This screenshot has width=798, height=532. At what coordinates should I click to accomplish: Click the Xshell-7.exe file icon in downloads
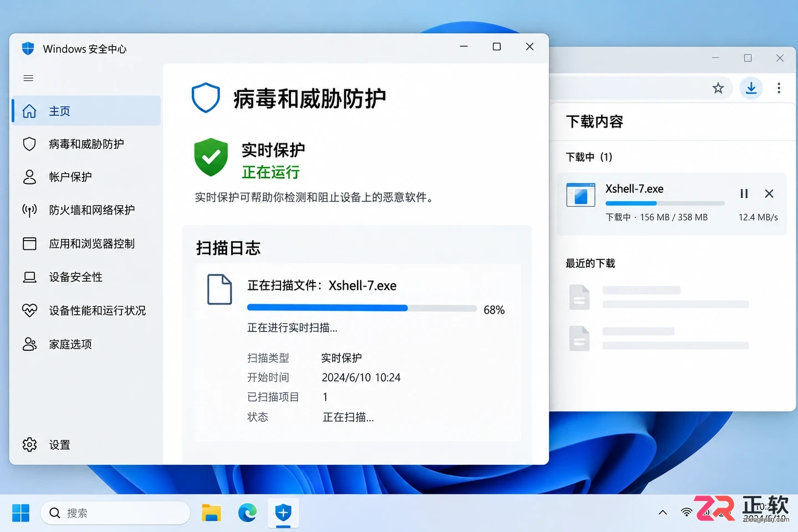pyautogui.click(x=581, y=195)
